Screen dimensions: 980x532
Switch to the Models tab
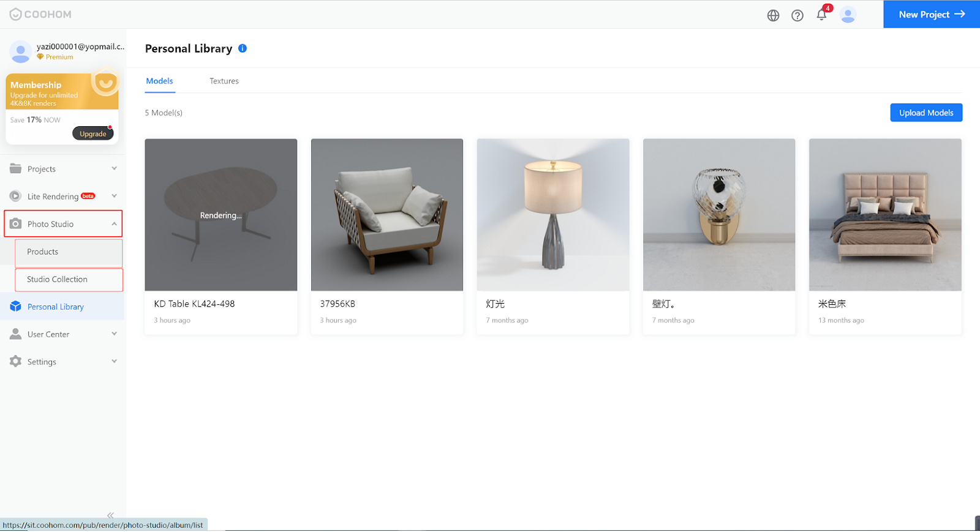(x=159, y=81)
